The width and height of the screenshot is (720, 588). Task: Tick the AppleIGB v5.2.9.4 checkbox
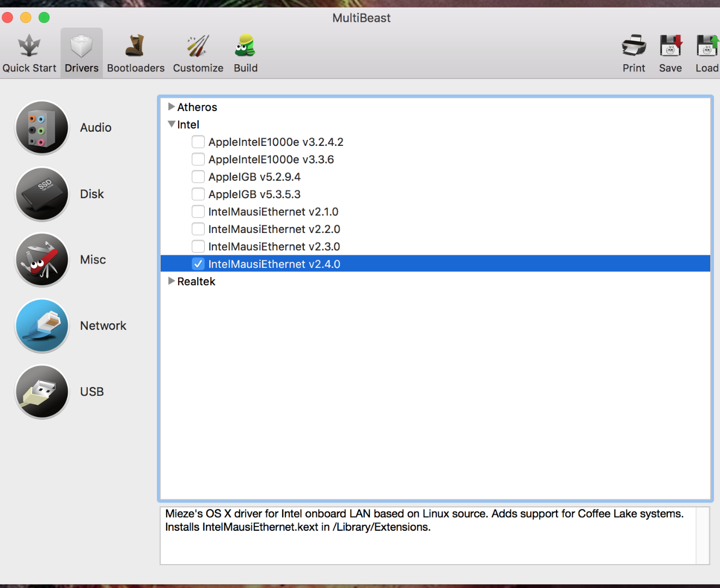(198, 177)
